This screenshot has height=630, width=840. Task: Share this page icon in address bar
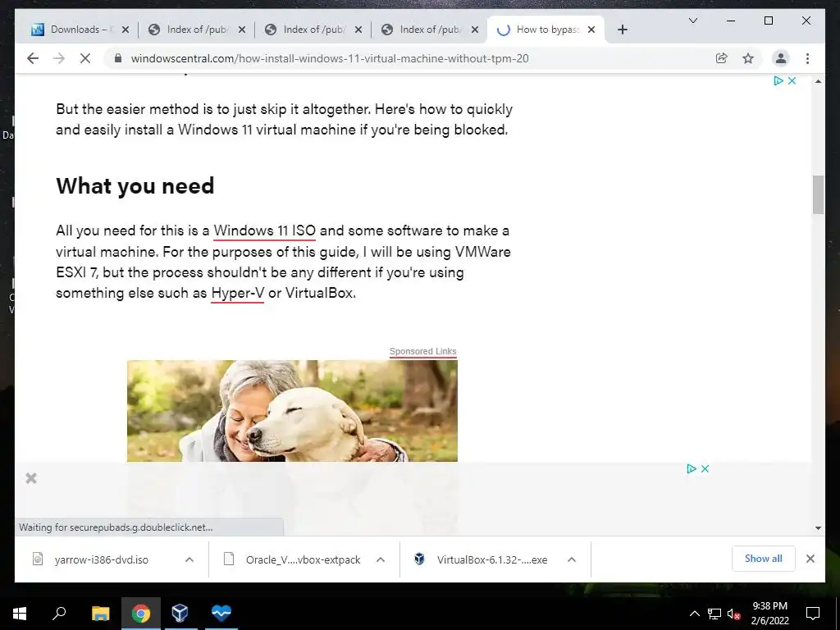pyautogui.click(x=722, y=58)
